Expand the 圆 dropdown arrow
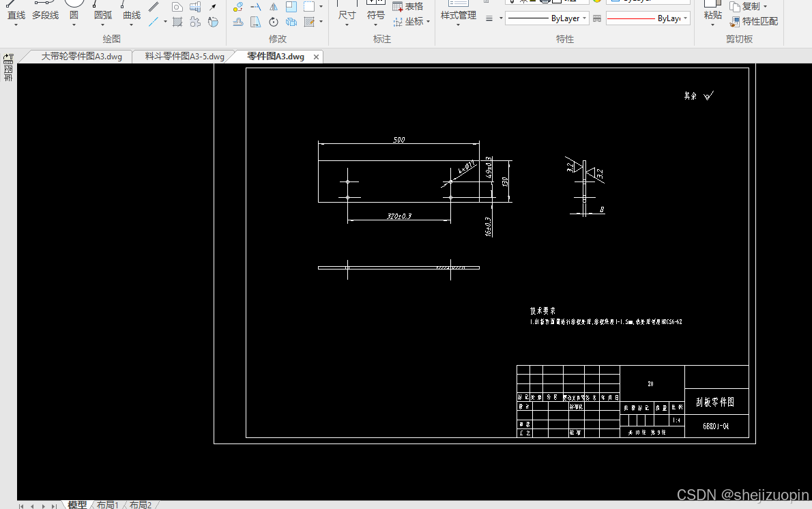 pyautogui.click(x=74, y=25)
